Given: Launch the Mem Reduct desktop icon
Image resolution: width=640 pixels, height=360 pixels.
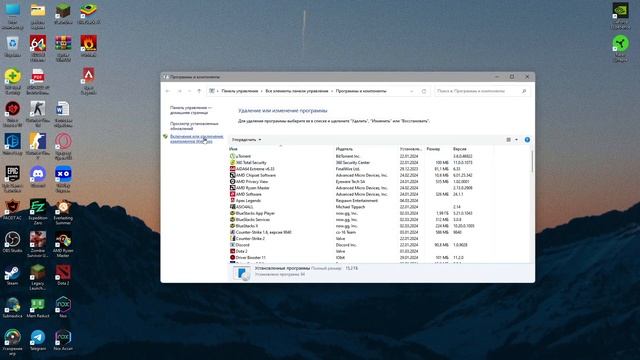Looking at the screenshot, I should click(x=38, y=308).
